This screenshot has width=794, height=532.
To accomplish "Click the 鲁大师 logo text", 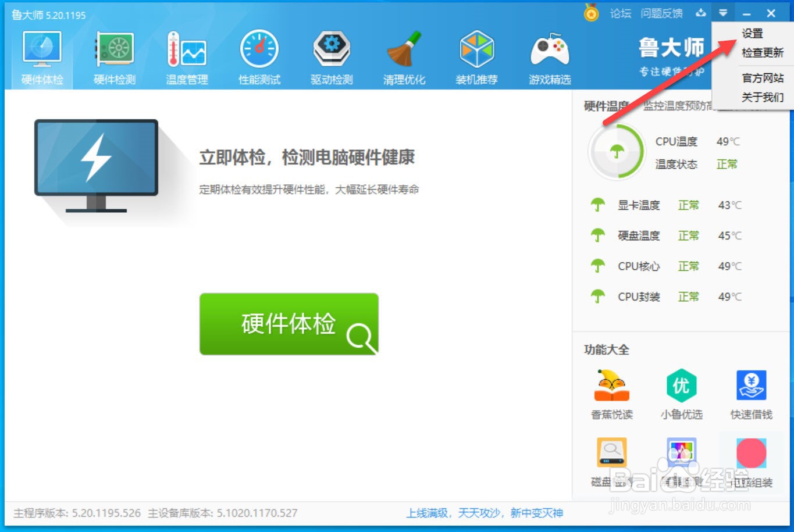I will tap(671, 48).
